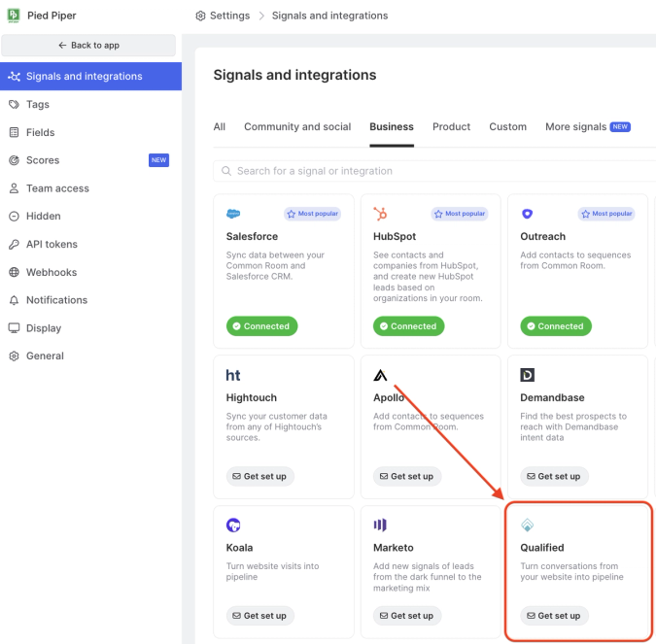Click Get set up on Demandbase

click(x=554, y=476)
